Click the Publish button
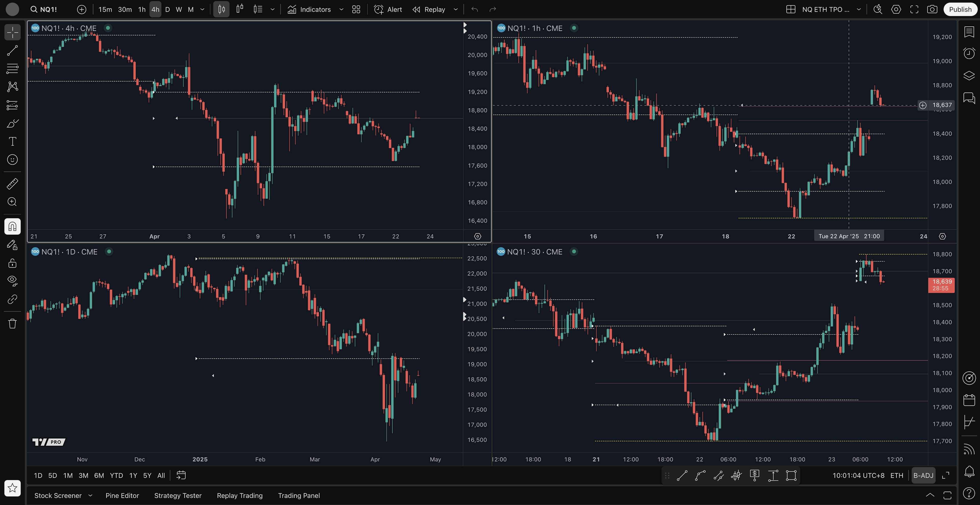The height and width of the screenshot is (505, 980). pos(960,9)
